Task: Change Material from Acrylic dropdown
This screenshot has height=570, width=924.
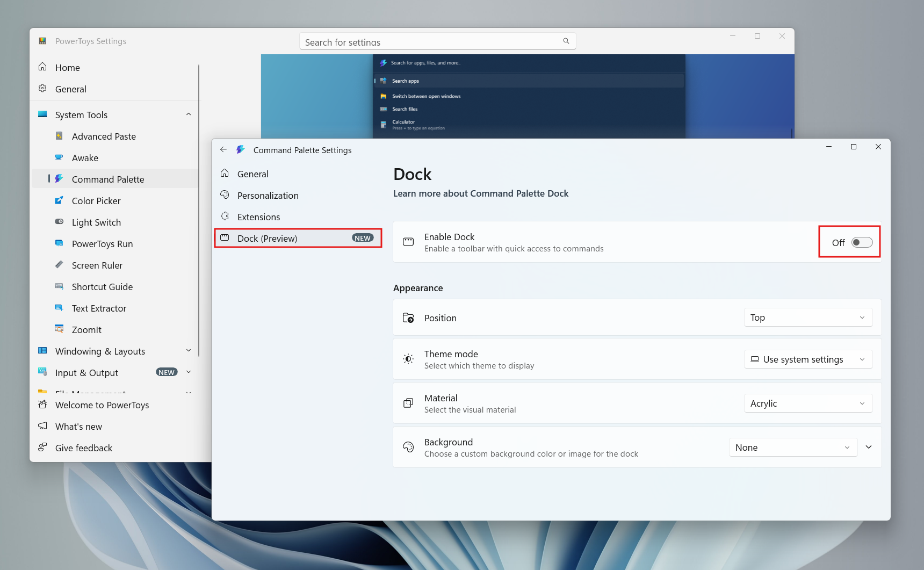Action: (x=807, y=403)
